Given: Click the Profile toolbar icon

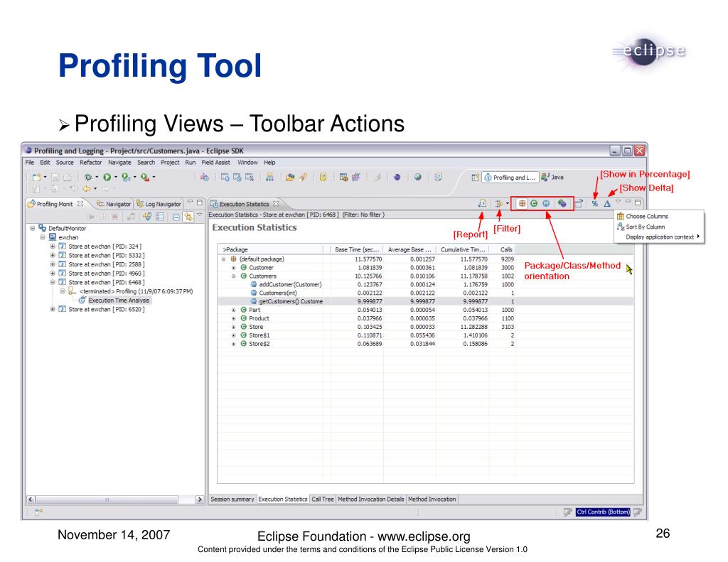Looking at the screenshot, I should tap(126, 178).
